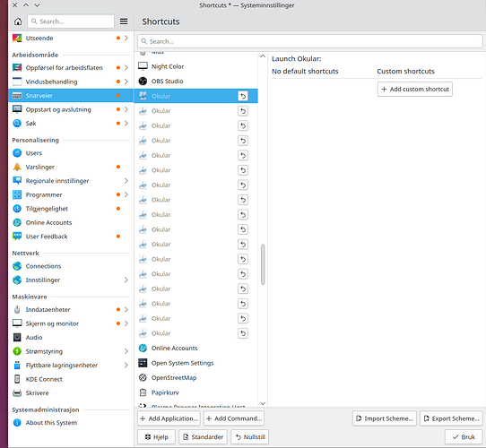The width and height of the screenshot is (486, 448).
Task: Click the Tilgjengelighet icon
Action: 17,209
